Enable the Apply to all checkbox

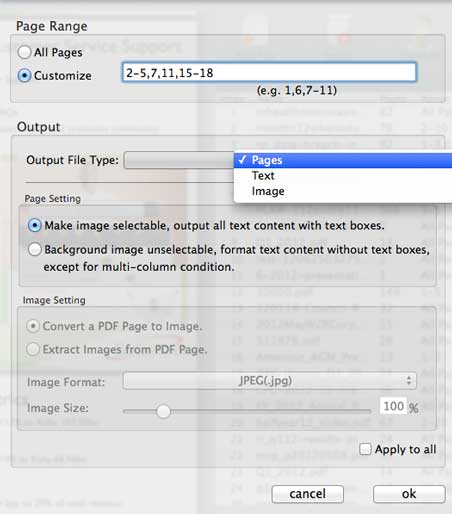pyautogui.click(x=365, y=449)
